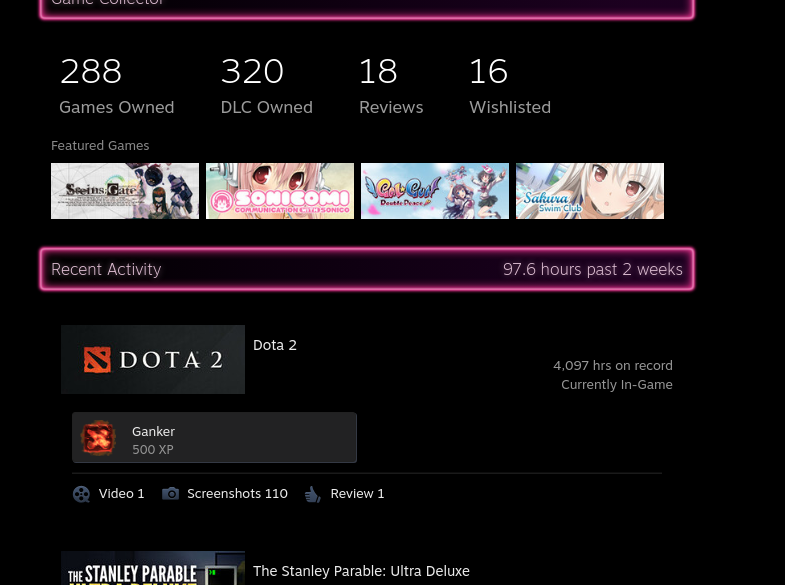Open the Dota 2 title link
Screen dimensions: 785x585
coord(275,345)
